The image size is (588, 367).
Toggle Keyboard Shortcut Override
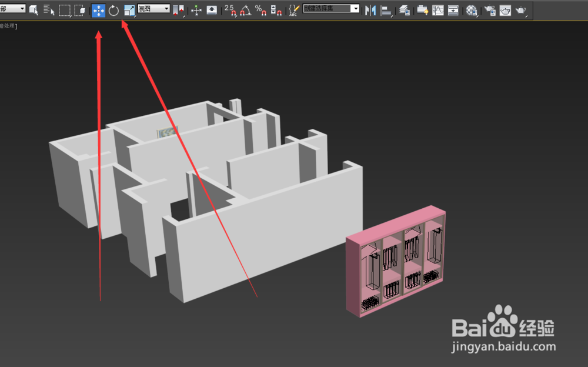212,10
